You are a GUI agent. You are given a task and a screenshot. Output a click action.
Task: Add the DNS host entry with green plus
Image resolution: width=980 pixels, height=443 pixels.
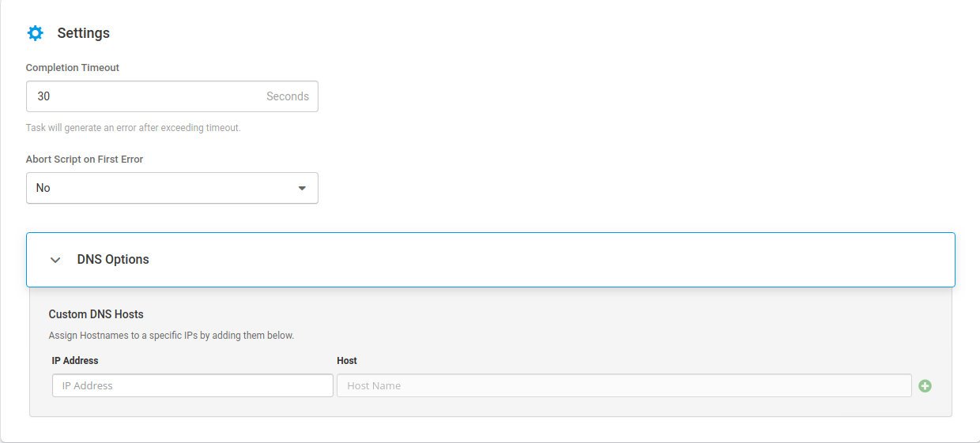click(x=925, y=386)
